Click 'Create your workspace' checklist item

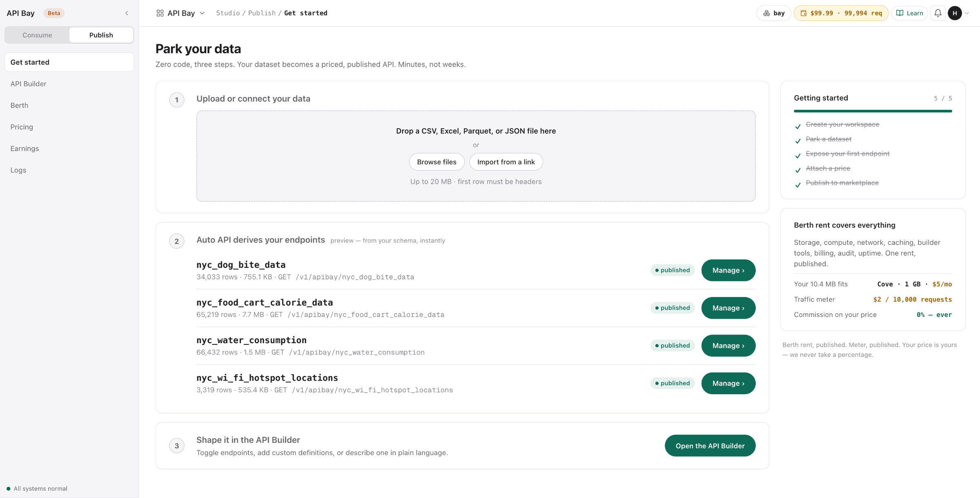point(842,124)
